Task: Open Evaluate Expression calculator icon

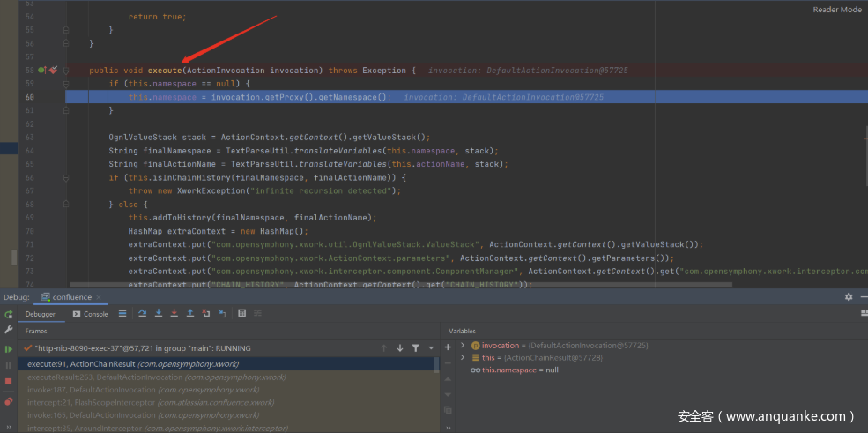Action: point(241,313)
